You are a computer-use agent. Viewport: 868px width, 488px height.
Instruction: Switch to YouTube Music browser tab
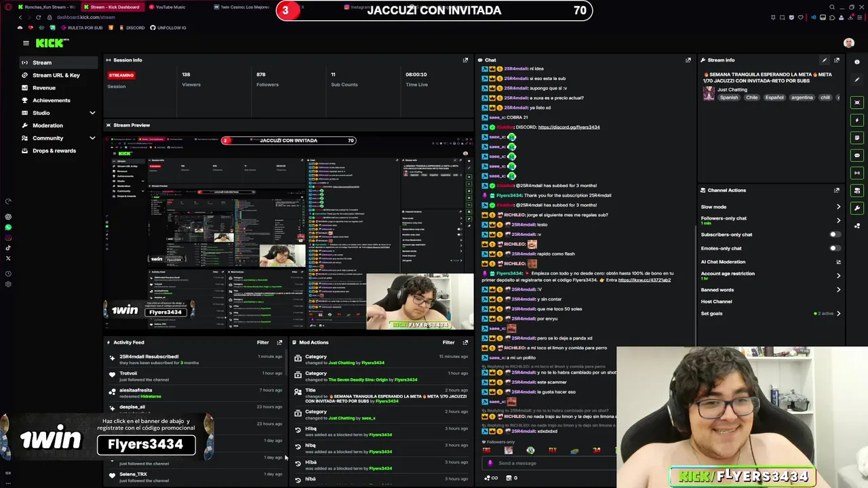(x=170, y=7)
